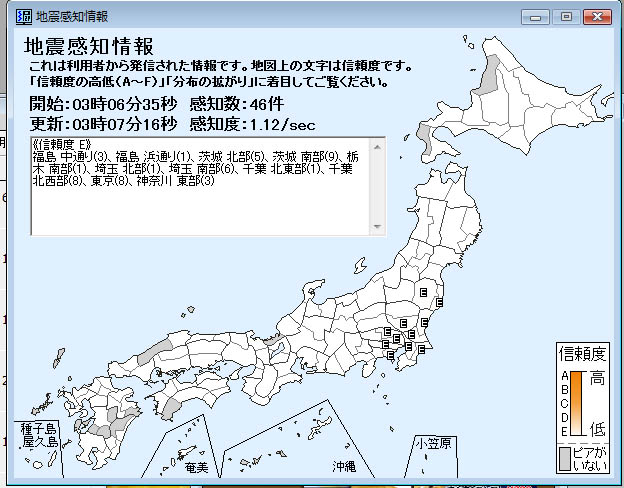624x488 pixels.
Task: Click the 《信頼度 E》 line in the list
Action: click(x=62, y=144)
